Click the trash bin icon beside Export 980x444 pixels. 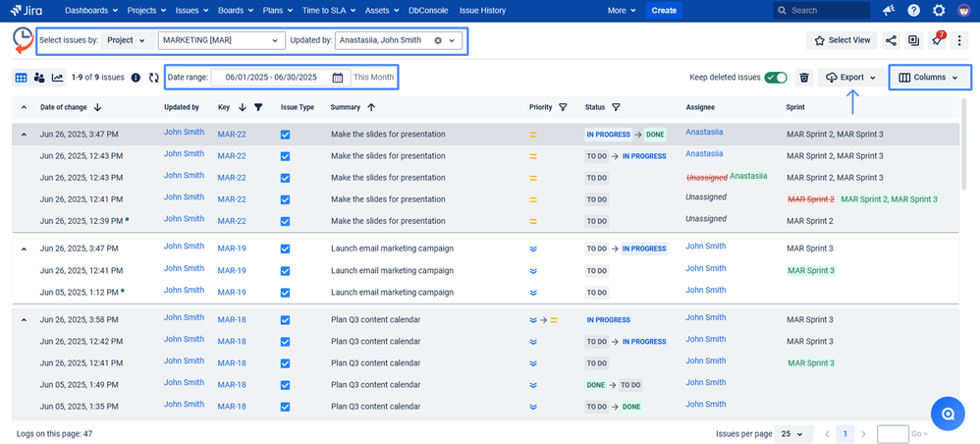pos(803,78)
